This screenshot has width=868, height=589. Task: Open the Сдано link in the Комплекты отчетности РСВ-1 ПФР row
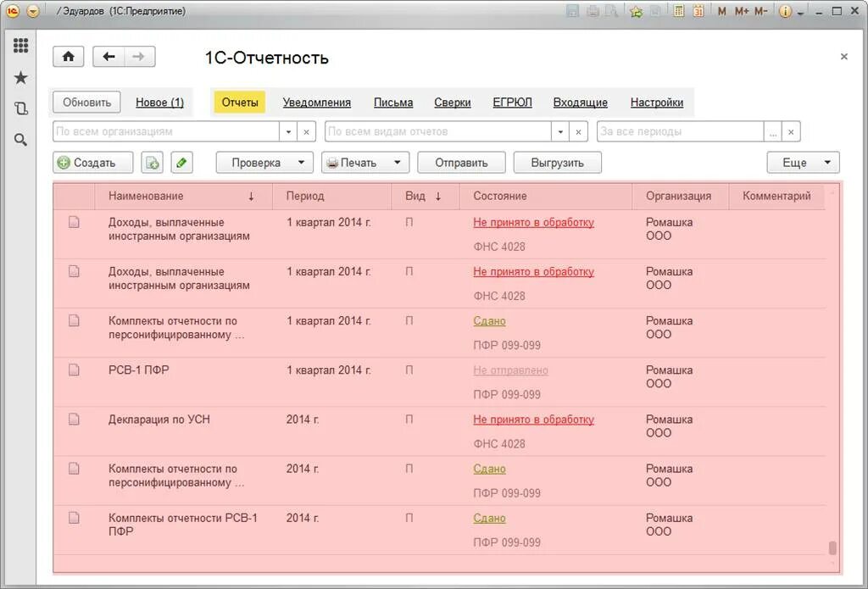[489, 518]
